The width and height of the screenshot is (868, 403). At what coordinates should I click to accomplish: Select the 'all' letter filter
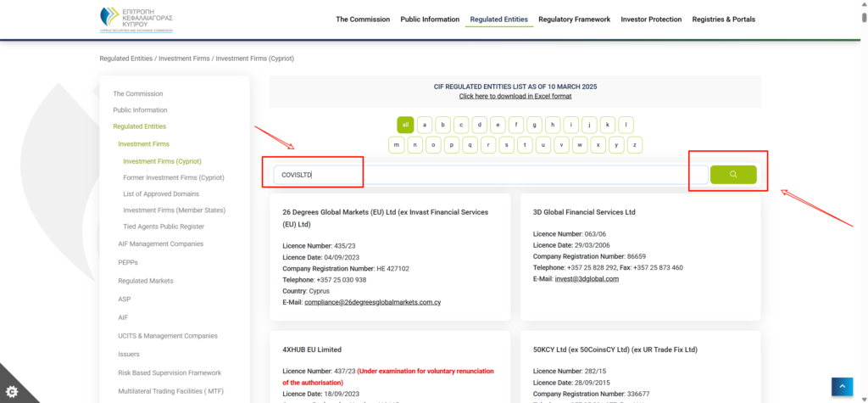[405, 125]
